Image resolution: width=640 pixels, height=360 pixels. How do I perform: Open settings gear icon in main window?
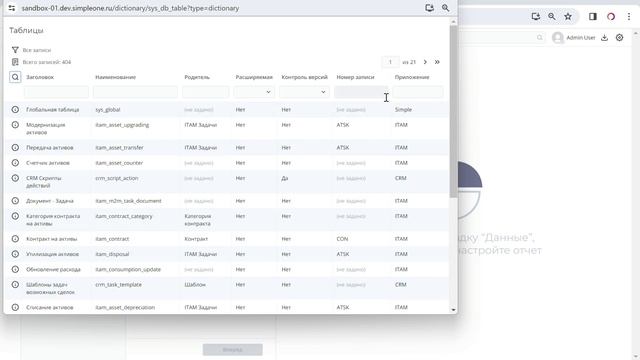click(x=620, y=38)
